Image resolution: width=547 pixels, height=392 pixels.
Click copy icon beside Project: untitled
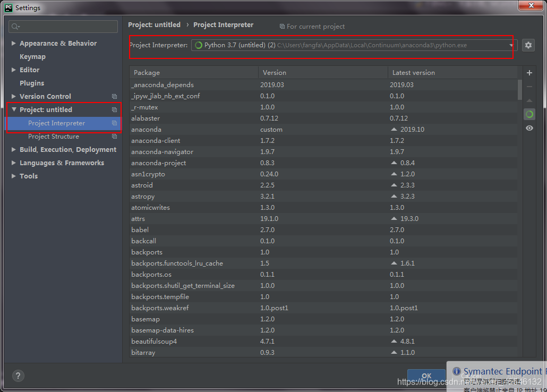[114, 109]
